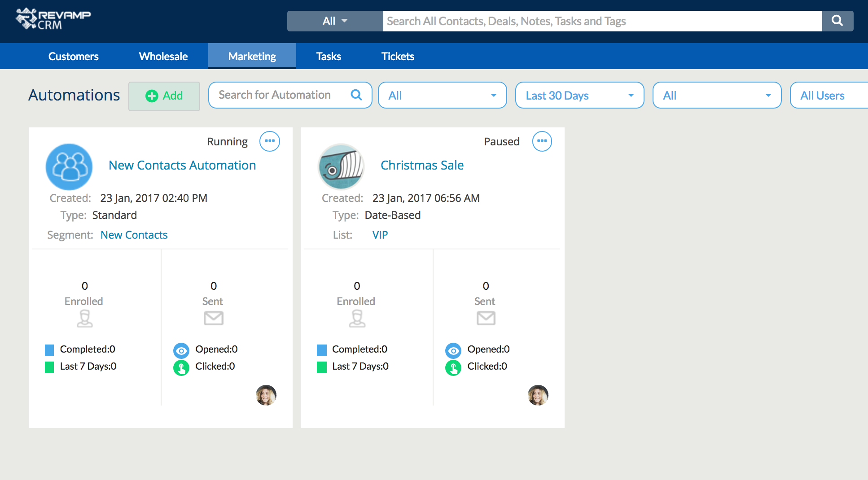Open the All Users dropdown
The width and height of the screenshot is (868, 480).
[x=829, y=95]
